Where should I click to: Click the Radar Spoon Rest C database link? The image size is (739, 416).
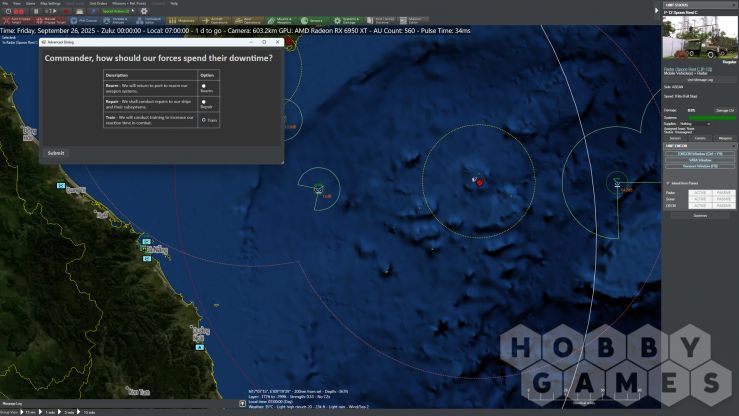[x=688, y=69]
